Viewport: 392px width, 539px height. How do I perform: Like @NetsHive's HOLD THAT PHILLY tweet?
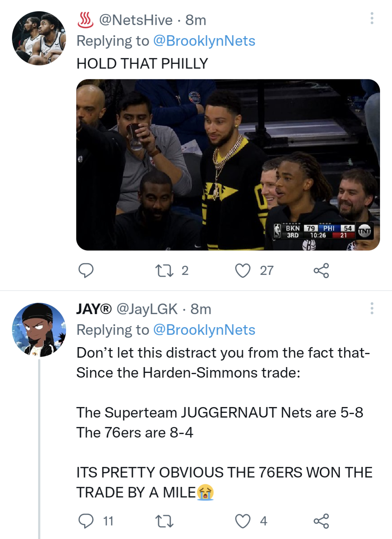(244, 270)
